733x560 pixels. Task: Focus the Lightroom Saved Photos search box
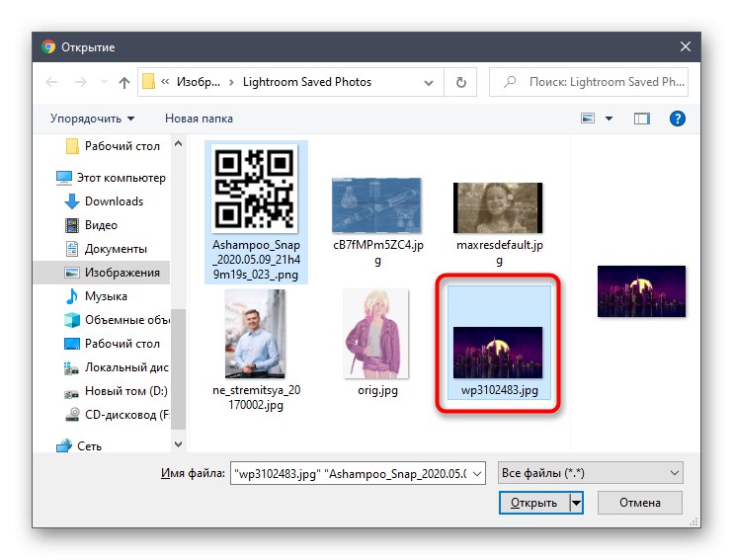589,82
